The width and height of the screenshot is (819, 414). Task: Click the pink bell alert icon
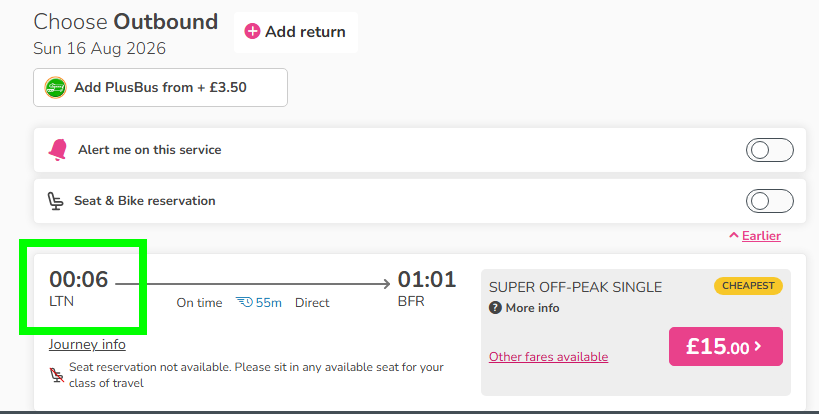tap(58, 150)
